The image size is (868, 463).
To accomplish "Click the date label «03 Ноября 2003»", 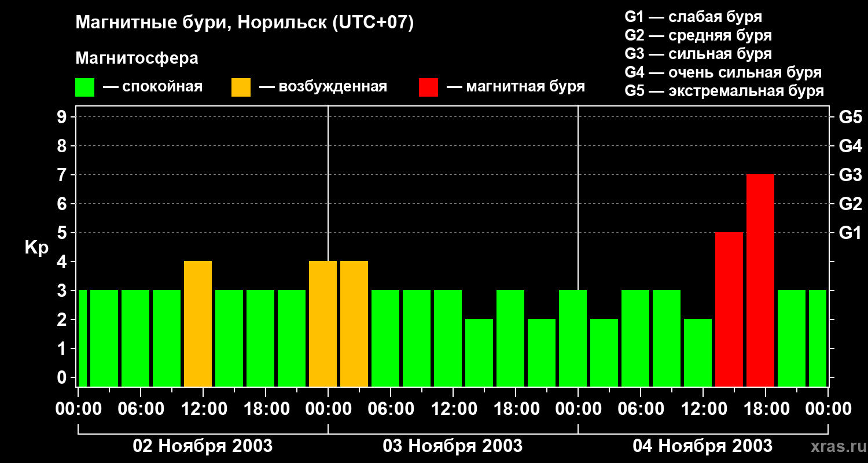I will [x=453, y=446].
